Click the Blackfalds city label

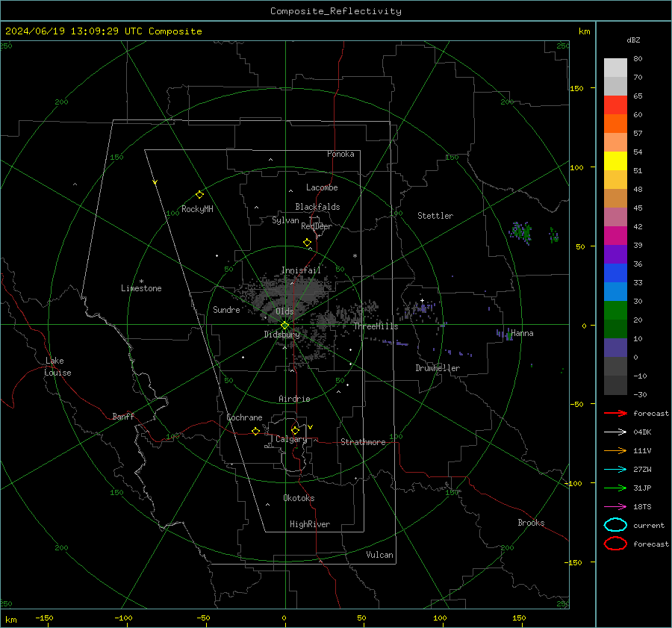(317, 207)
